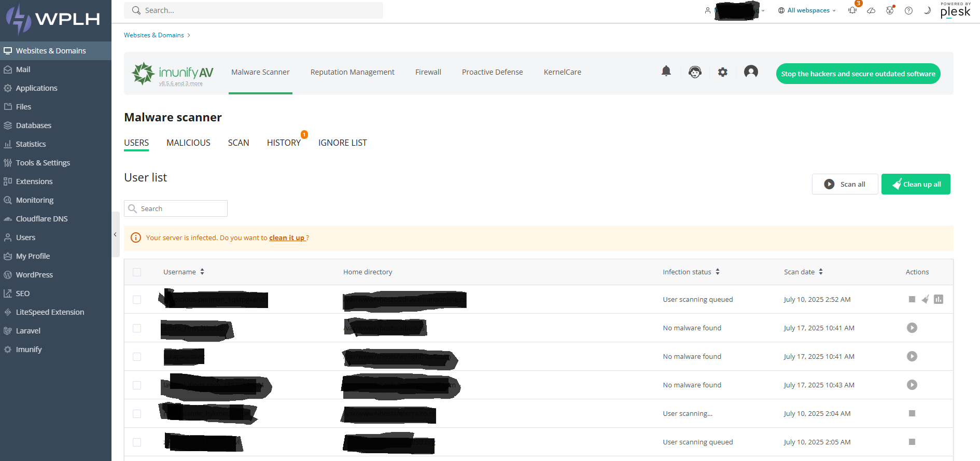Open the Imunify notifications bell
980x461 pixels.
click(666, 72)
